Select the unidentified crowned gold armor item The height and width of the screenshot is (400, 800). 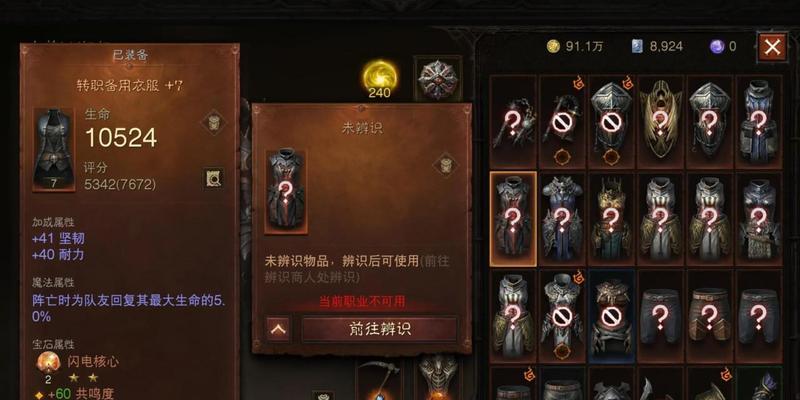click(611, 219)
